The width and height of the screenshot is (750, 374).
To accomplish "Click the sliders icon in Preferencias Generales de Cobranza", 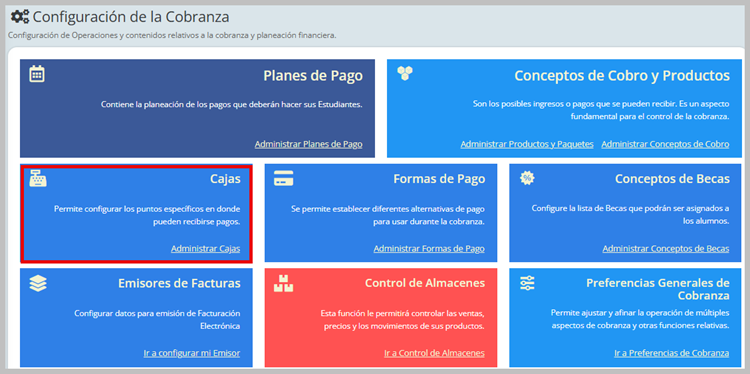I will 527,283.
